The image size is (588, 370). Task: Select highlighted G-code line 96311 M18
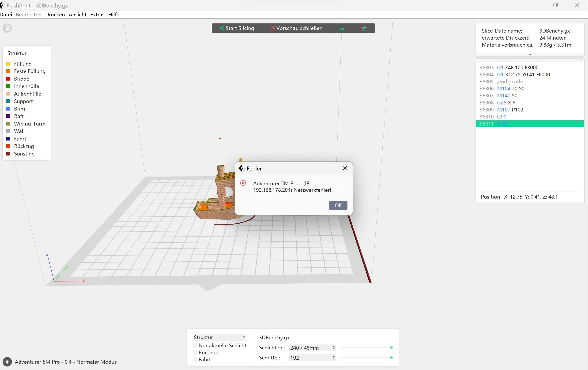[530, 124]
